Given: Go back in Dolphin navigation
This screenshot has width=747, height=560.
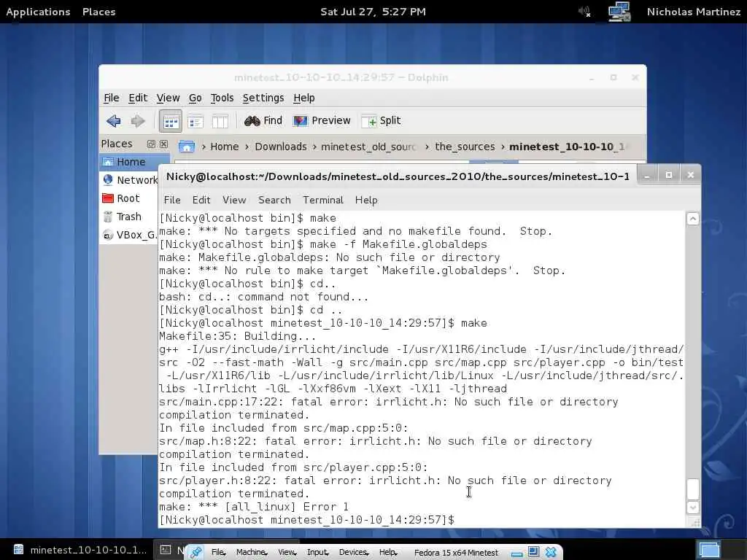Looking at the screenshot, I should point(113,121).
